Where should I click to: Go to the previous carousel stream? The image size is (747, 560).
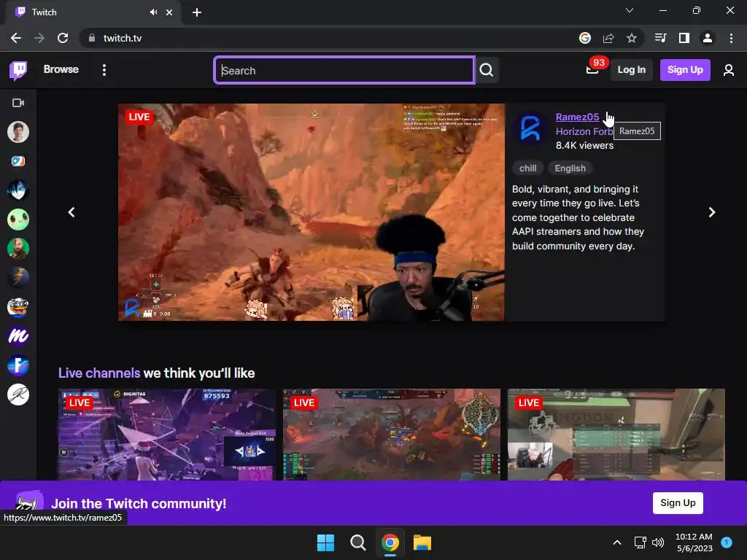click(x=71, y=212)
